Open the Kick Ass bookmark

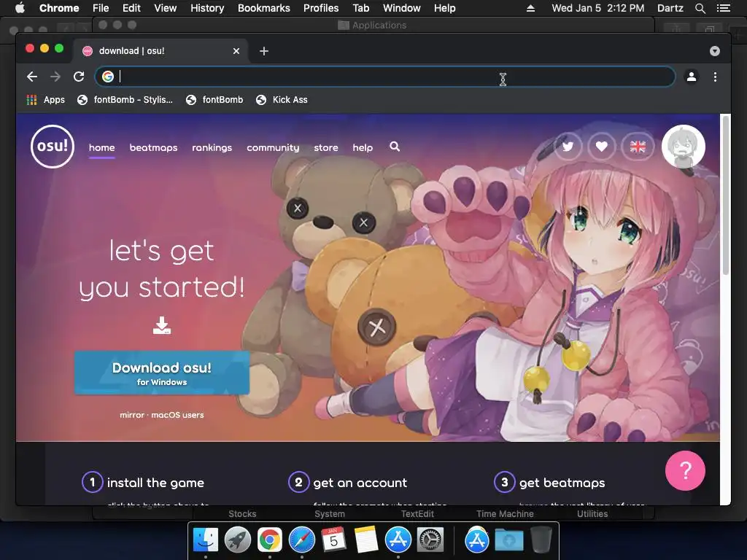point(282,99)
